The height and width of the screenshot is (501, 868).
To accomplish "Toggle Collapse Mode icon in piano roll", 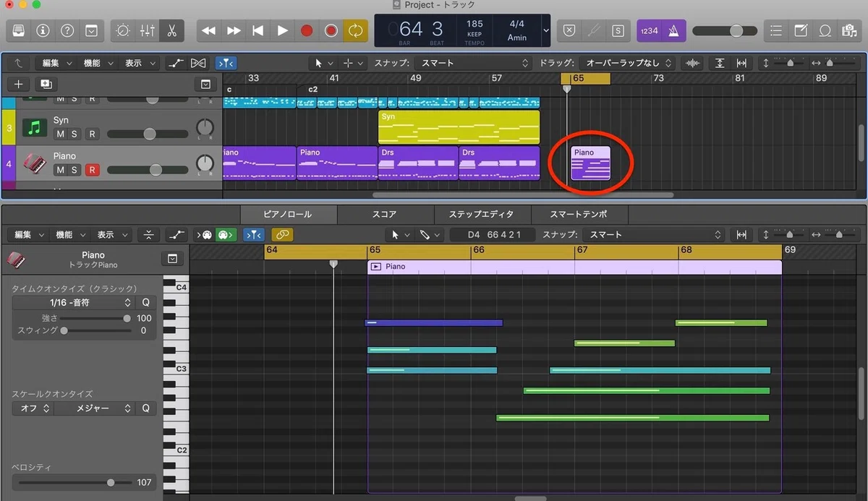I will tap(148, 235).
